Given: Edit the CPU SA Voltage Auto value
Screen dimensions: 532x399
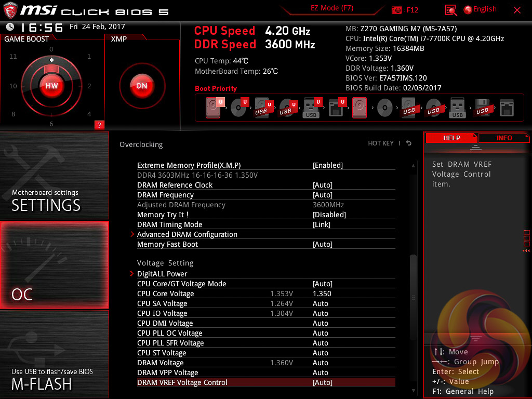Looking at the screenshot, I should coord(320,303).
